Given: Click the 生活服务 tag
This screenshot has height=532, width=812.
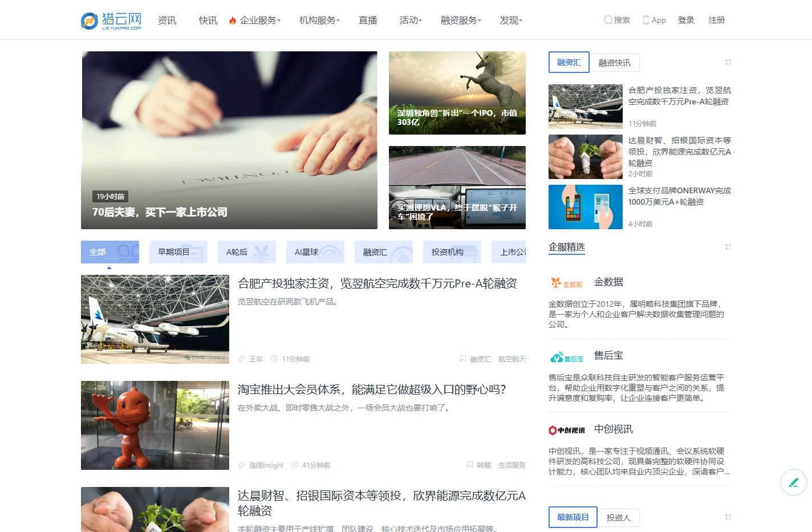Looking at the screenshot, I should pos(512,465).
